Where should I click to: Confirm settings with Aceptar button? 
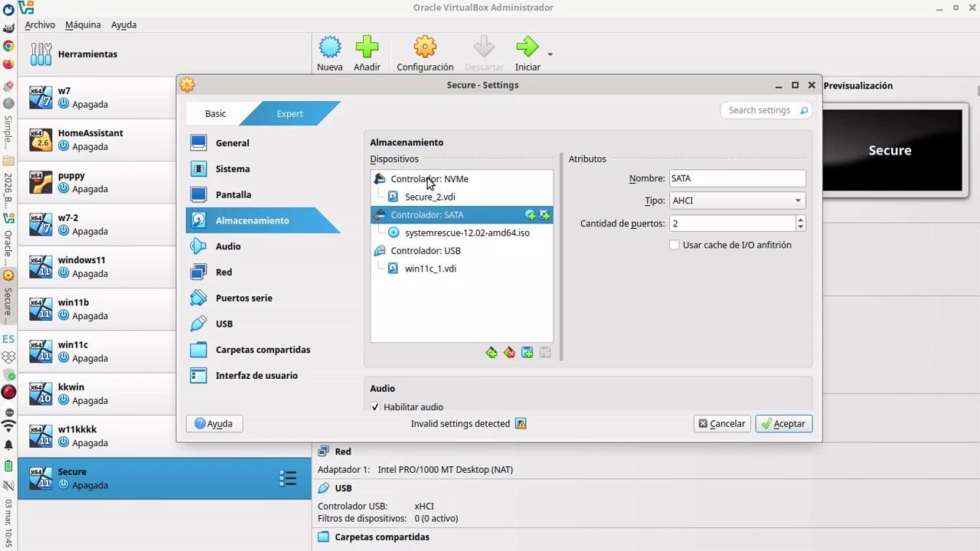(783, 423)
